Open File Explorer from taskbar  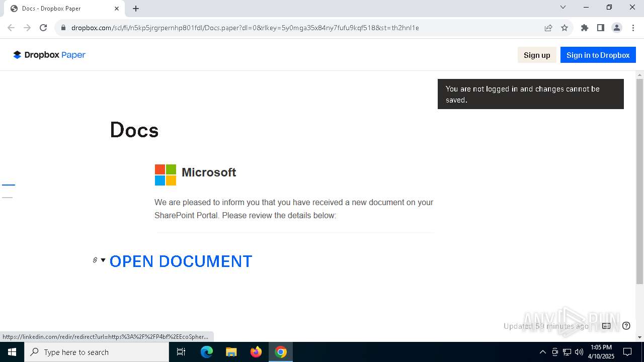pyautogui.click(x=231, y=352)
